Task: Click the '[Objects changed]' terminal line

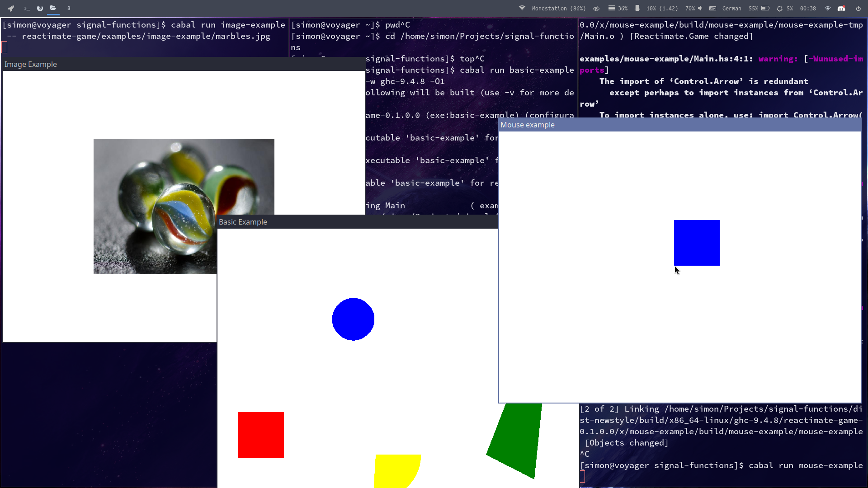Action: pyautogui.click(x=627, y=443)
